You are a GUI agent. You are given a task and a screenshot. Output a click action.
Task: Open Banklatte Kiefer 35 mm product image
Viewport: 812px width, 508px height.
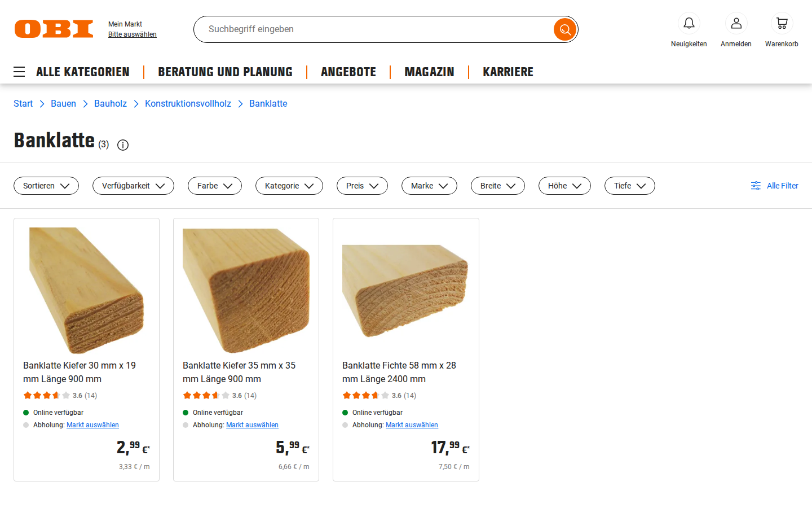tap(246, 290)
